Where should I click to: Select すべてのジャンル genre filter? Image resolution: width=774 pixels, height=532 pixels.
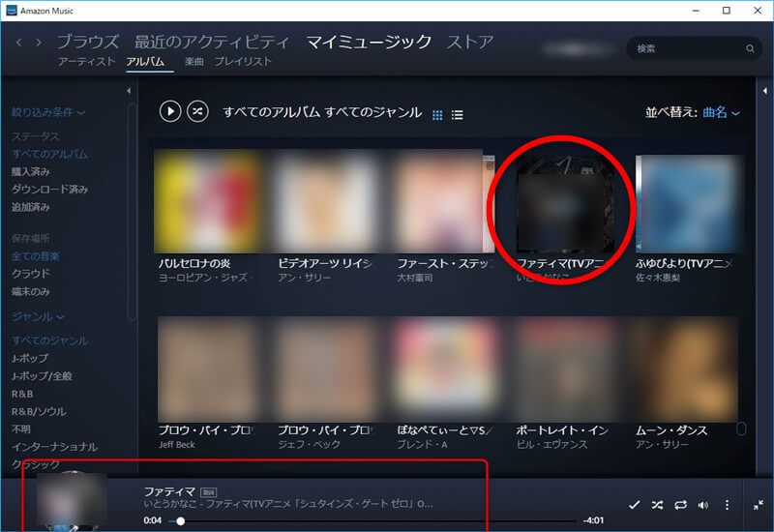(x=50, y=340)
